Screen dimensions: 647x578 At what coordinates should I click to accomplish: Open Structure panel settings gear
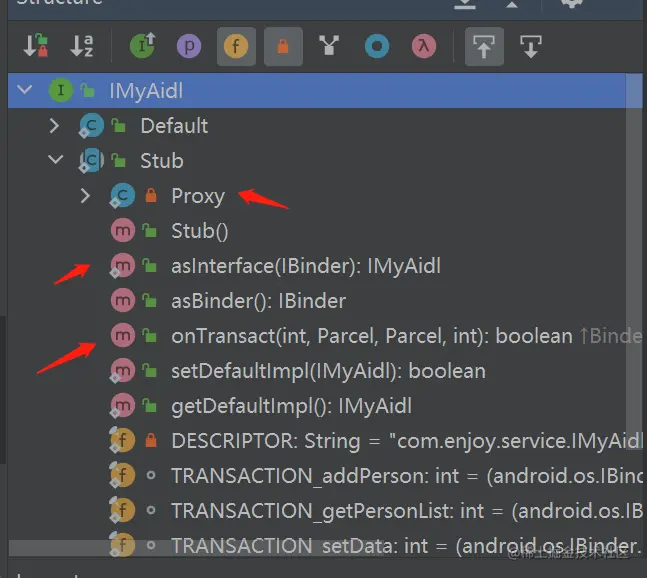coord(571,3)
